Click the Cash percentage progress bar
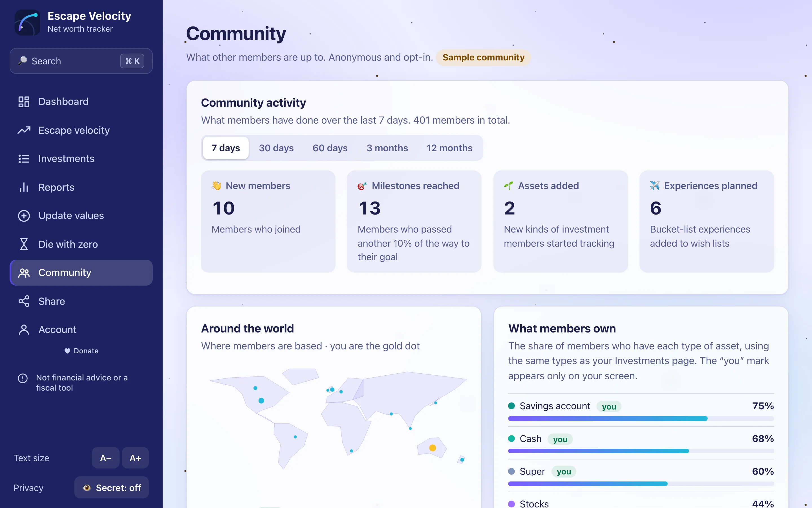Viewport: 812px width, 508px height. (x=641, y=451)
